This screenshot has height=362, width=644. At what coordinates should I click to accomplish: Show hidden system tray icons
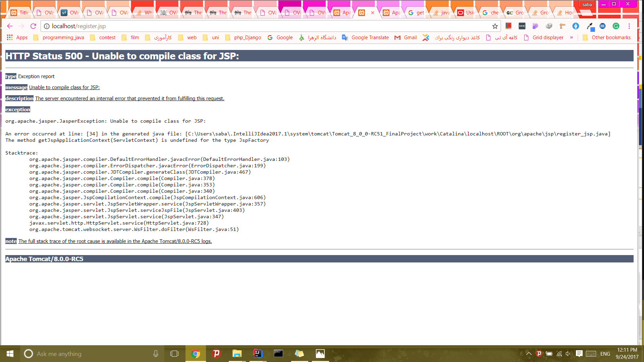coord(529,354)
